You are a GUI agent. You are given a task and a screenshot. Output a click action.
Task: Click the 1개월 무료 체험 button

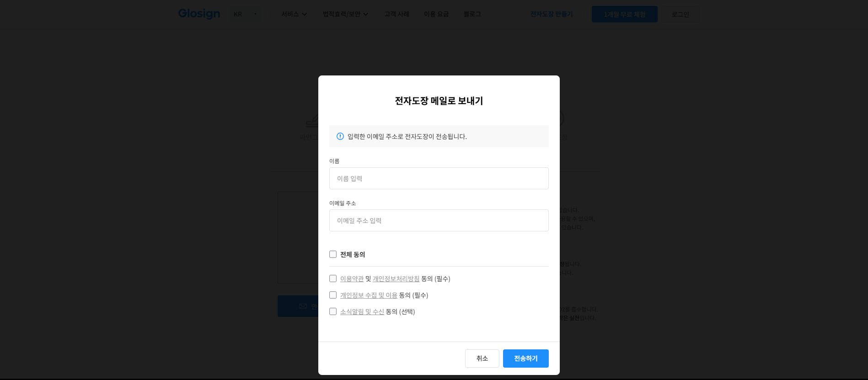point(625,14)
